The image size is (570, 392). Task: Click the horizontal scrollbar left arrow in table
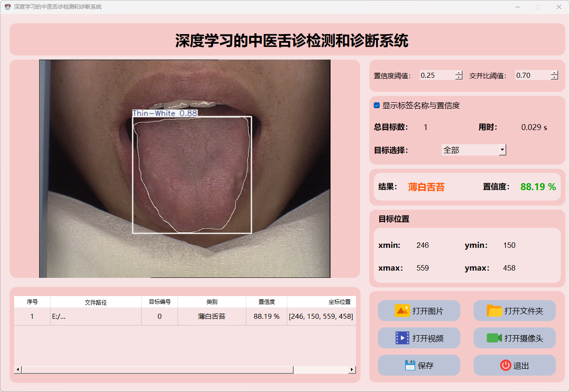(x=18, y=370)
